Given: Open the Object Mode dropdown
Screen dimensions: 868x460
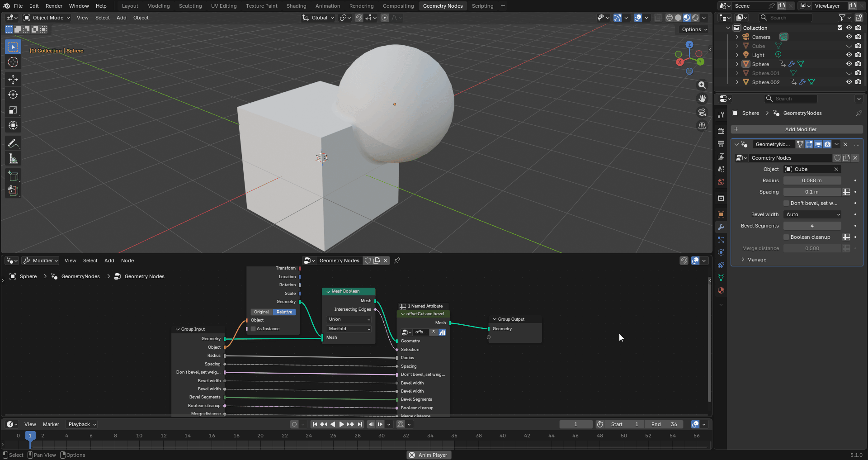Looking at the screenshot, I should tap(47, 18).
